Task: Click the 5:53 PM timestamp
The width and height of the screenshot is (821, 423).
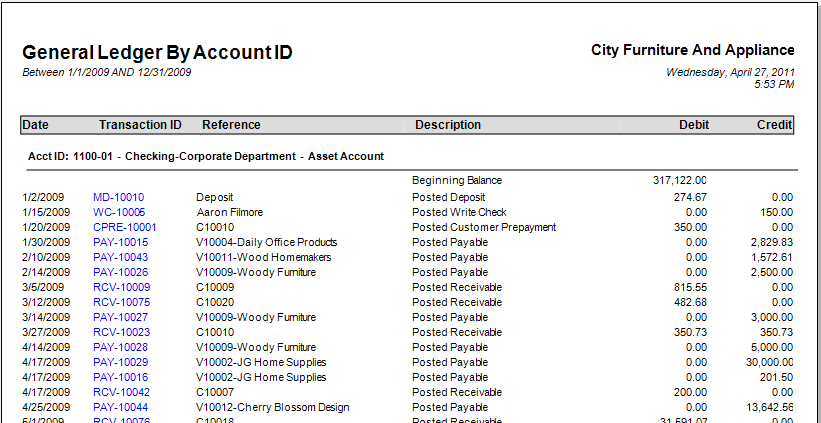Action: click(774, 84)
